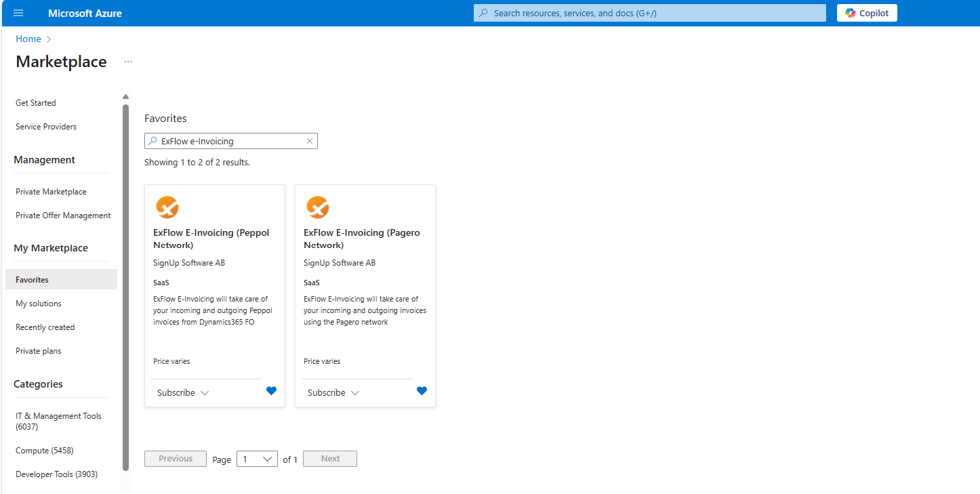Click 'Price varies' on Pagero card
980x494 pixels.
[322, 361]
